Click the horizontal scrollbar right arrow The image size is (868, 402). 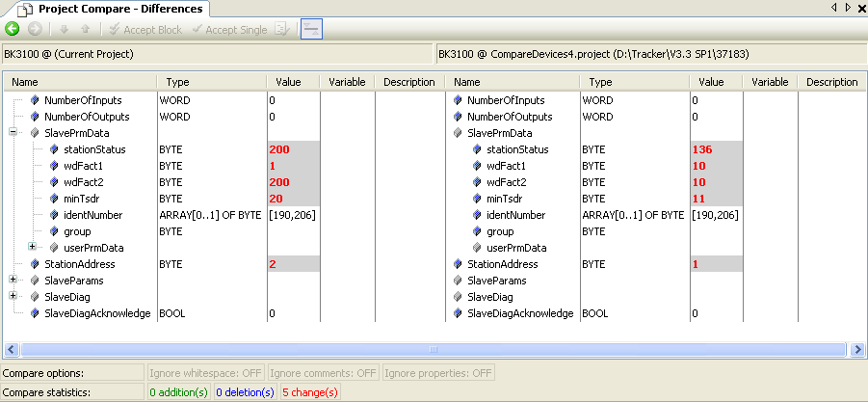coord(857,349)
